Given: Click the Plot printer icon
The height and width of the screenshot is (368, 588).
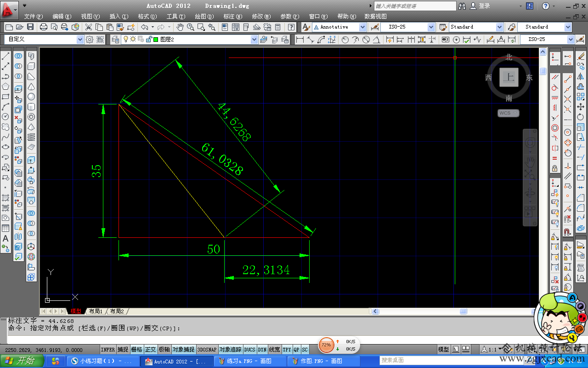Looking at the screenshot, I should pyautogui.click(x=44, y=27).
